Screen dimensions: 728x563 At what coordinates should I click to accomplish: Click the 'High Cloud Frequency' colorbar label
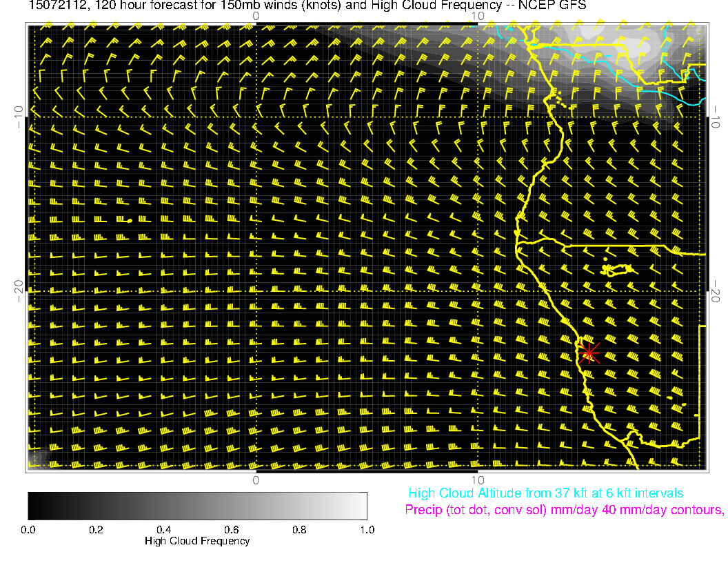[x=197, y=541]
